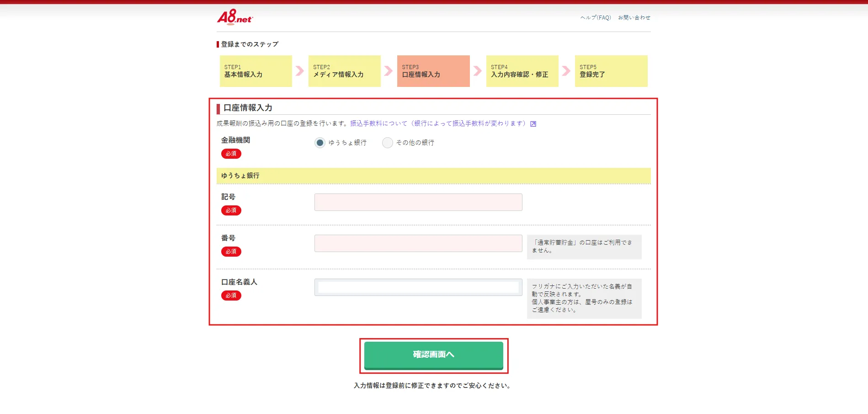Click the STEP3 口座情報入力 step
This screenshot has width=868, height=414.
click(433, 71)
